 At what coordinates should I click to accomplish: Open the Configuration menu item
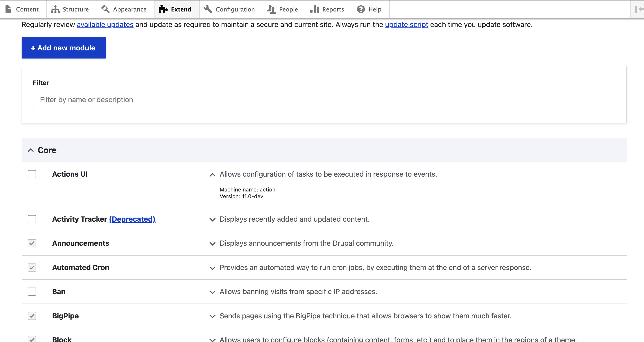(x=231, y=9)
